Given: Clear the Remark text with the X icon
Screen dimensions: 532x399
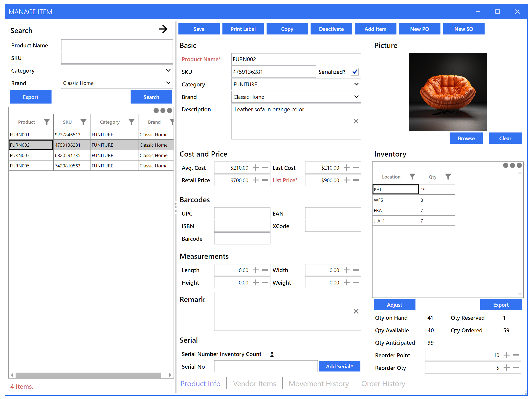Looking at the screenshot, I should [x=356, y=311].
